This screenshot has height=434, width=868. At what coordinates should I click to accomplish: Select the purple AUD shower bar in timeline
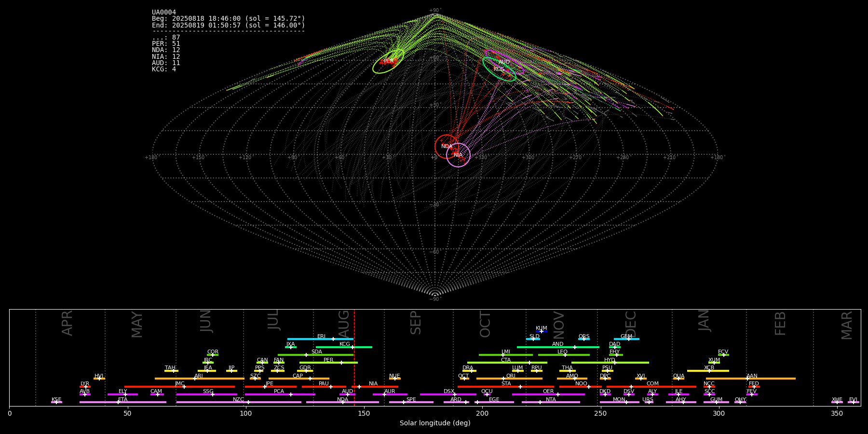[348, 394]
